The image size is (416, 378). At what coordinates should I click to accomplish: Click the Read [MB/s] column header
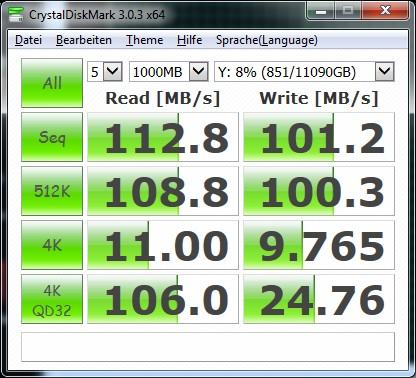163,99
